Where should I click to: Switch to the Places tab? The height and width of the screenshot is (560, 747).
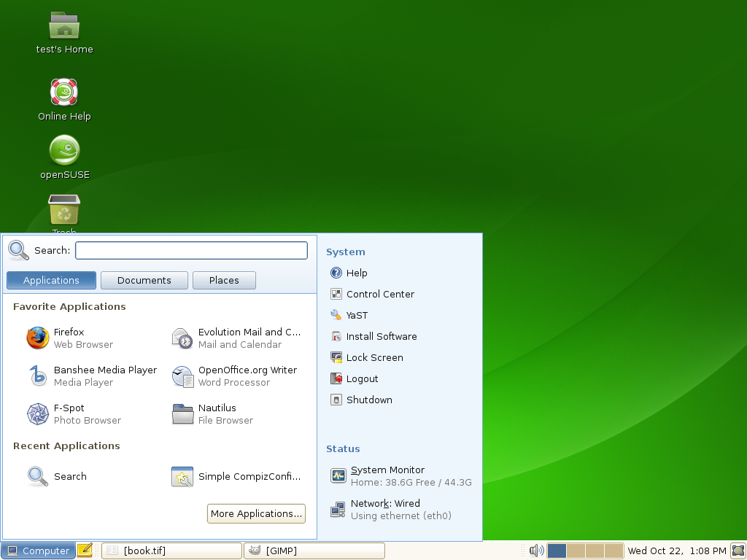pyautogui.click(x=224, y=280)
